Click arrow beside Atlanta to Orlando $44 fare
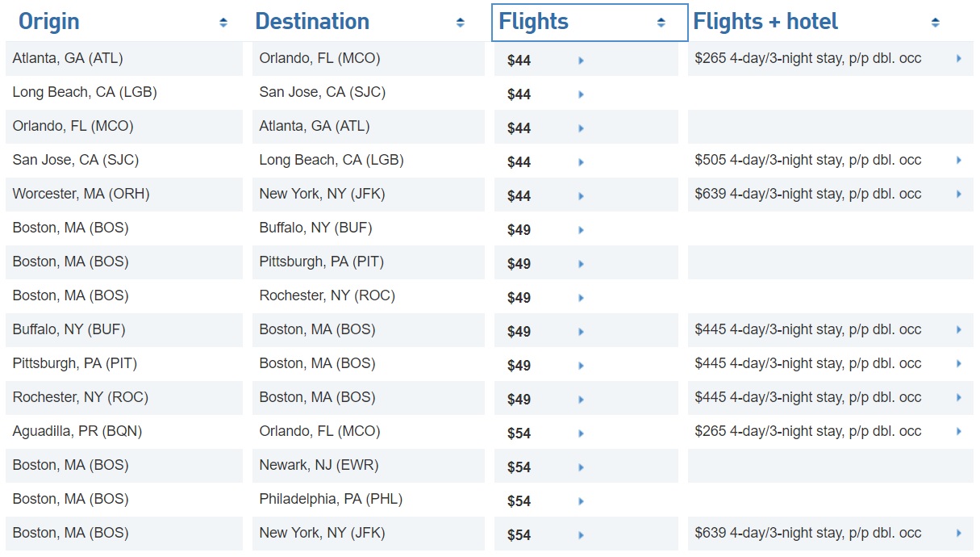980x557 pixels. click(x=581, y=61)
